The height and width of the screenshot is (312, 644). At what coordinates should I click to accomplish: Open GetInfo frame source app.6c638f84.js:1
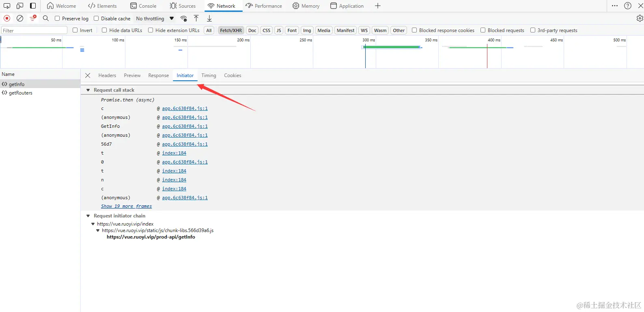[x=185, y=126]
